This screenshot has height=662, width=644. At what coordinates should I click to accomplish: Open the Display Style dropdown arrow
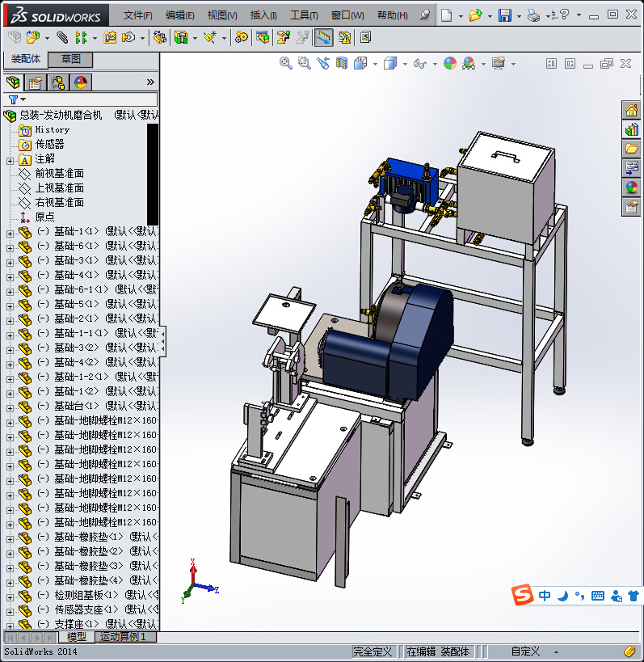click(405, 64)
